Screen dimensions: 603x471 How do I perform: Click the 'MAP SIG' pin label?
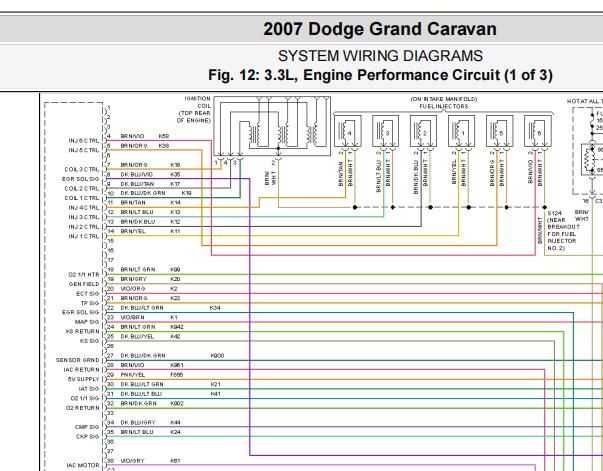(x=87, y=322)
